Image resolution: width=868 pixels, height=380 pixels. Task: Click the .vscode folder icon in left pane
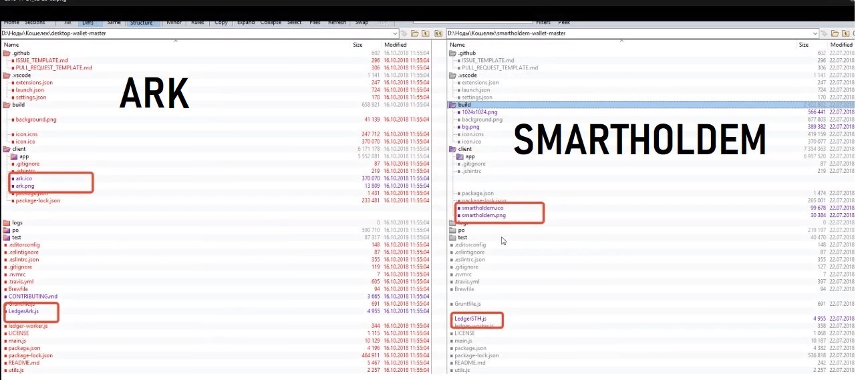pos(7,75)
